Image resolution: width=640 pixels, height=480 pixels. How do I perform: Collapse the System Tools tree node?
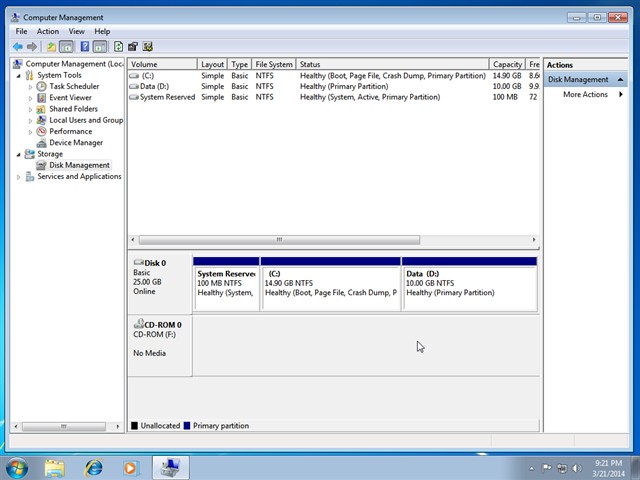pos(18,76)
